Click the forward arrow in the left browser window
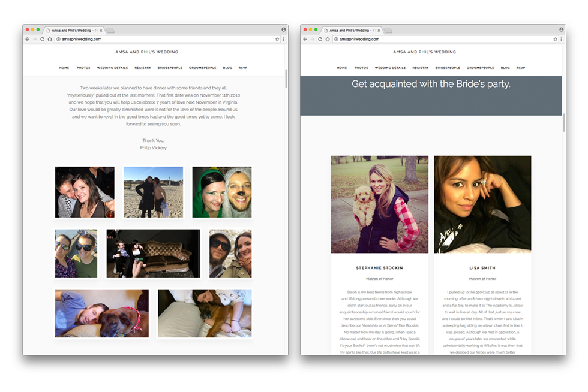 (35, 39)
